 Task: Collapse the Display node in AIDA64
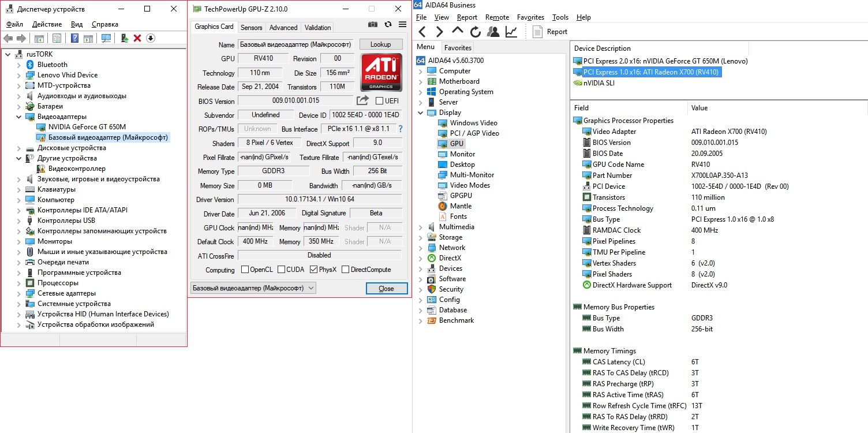point(420,113)
